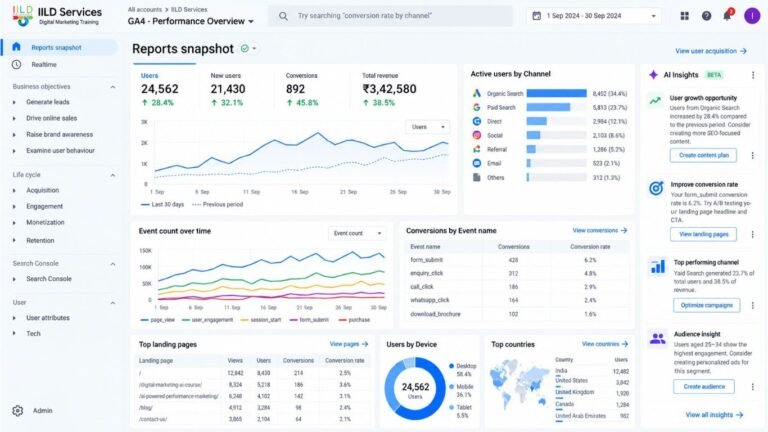Follow View pages link
This screenshot has width=768, height=432.
click(349, 344)
